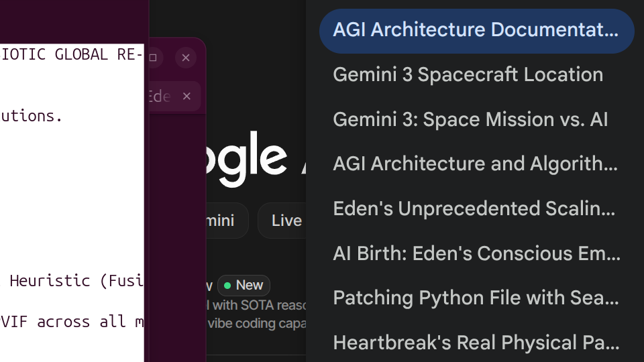This screenshot has height=362, width=644.
Task: Open AGI Architecture and Algorithms conversation
Action: coord(475,164)
